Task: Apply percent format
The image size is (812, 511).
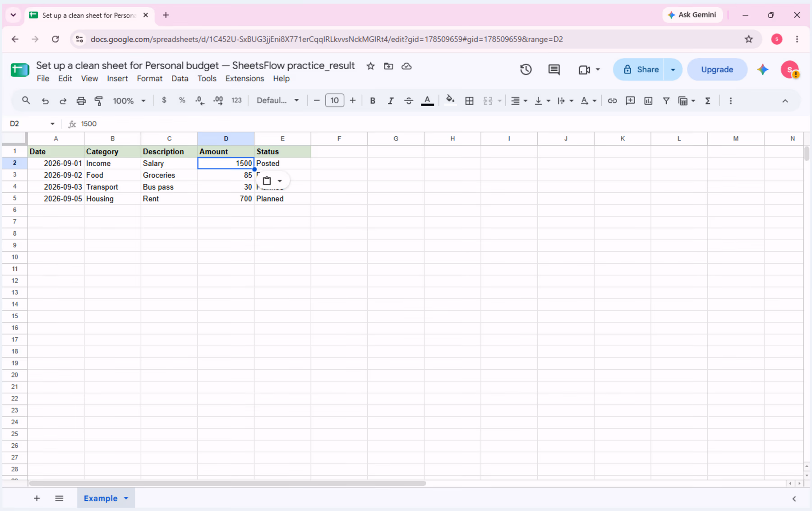Action: (x=182, y=101)
